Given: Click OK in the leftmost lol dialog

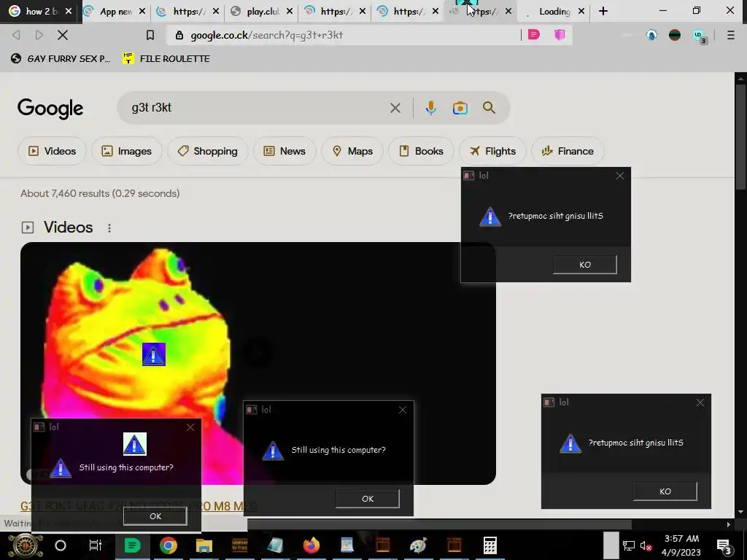Looking at the screenshot, I should pos(155,516).
